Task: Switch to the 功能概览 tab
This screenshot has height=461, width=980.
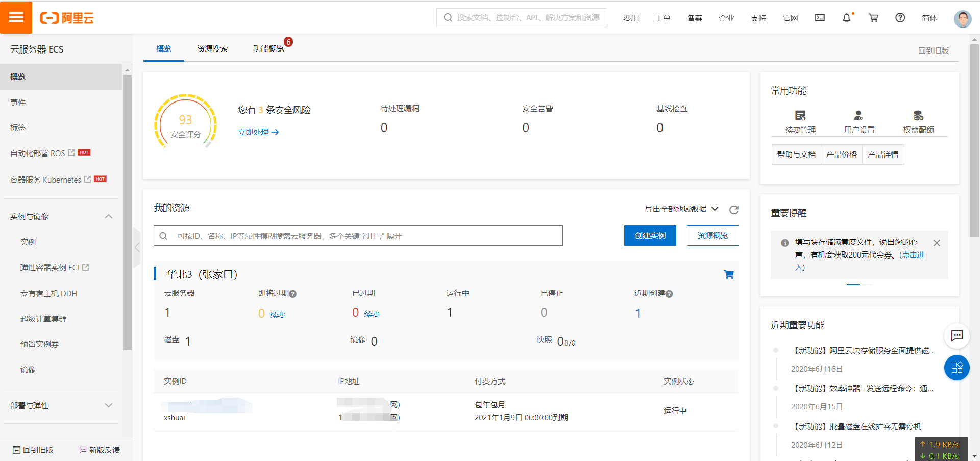Action: [269, 48]
